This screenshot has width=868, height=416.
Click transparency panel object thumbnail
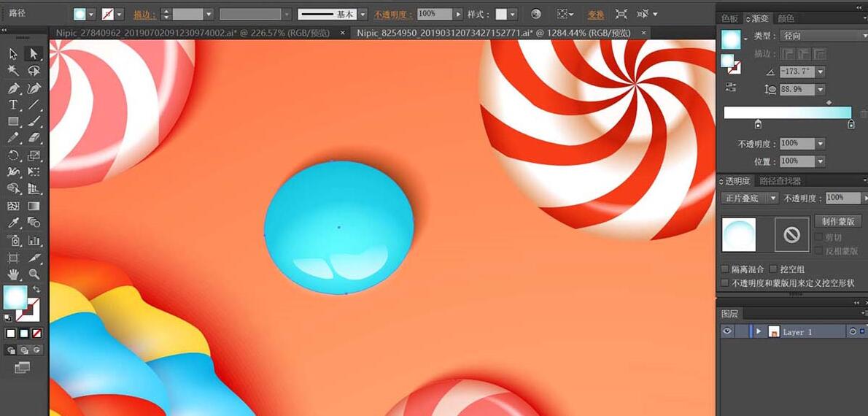tap(739, 235)
